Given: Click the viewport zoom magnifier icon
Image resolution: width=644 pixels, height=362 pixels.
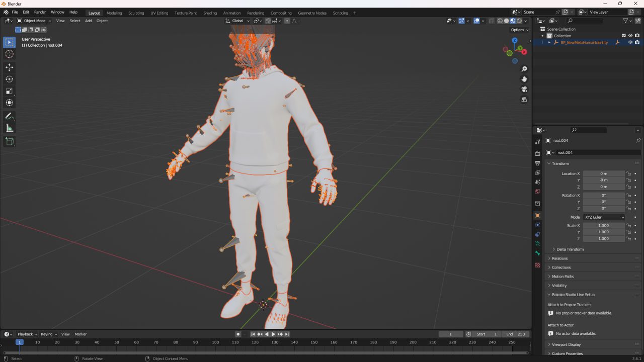Looking at the screenshot, I should 524,69.
